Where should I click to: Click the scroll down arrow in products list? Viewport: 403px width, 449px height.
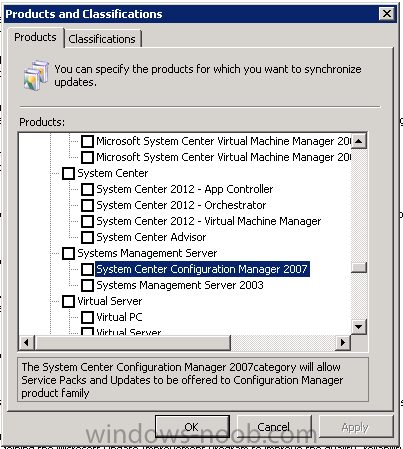(359, 327)
